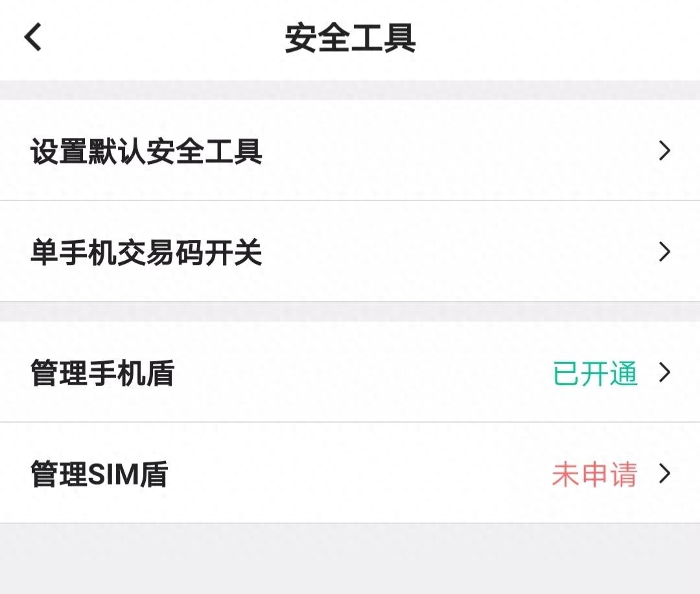
Task: Click blank space in 管理SIM盾 row
Action: click(357, 473)
